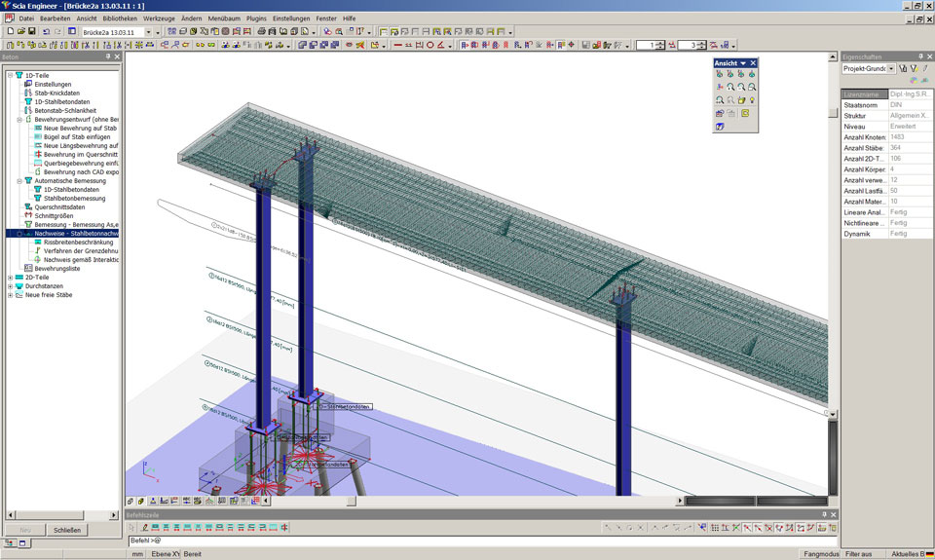Open the project name Brücke2a dropdown
Screen dimensions: 935x560
[148, 31]
